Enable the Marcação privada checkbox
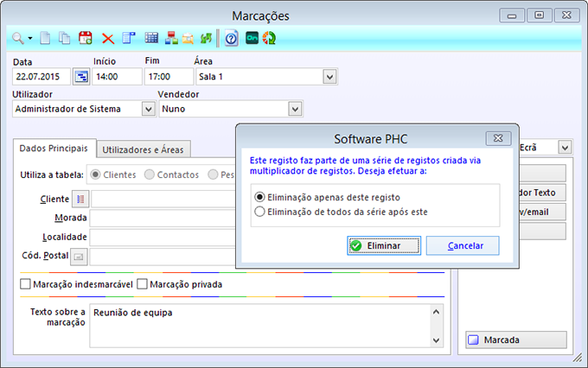The height and width of the screenshot is (368, 588). click(x=142, y=284)
